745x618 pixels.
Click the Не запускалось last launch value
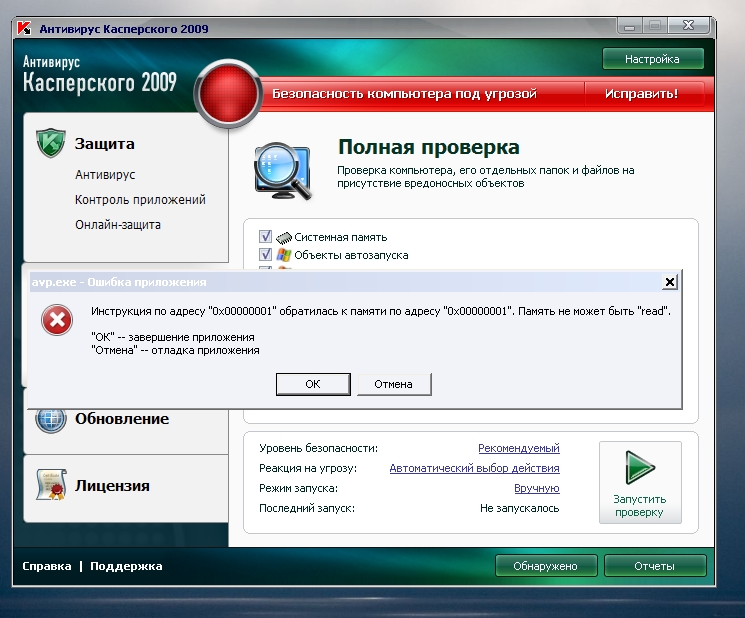(x=519, y=508)
